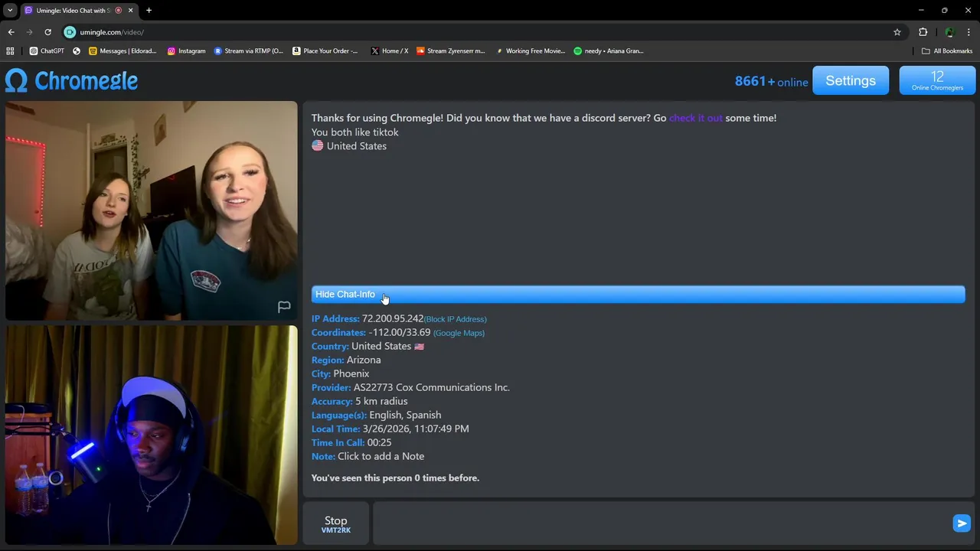
Task: Open the Chrome profile avatar
Action: (949, 32)
